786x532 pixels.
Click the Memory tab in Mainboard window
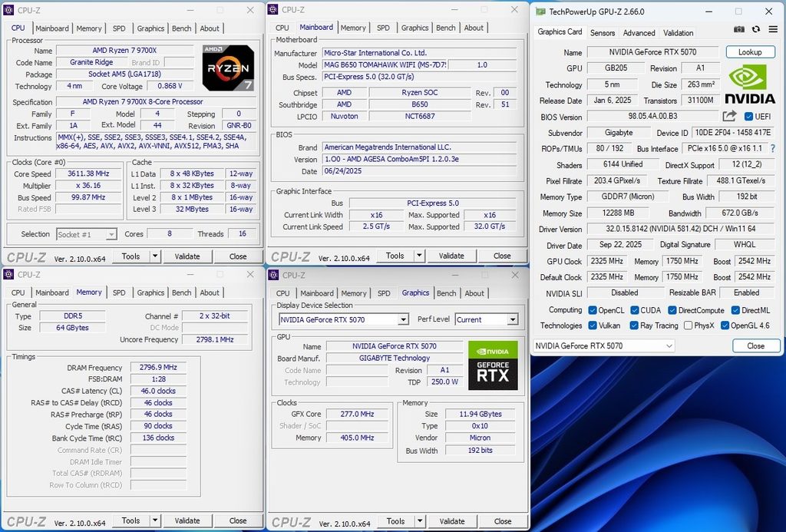coord(353,28)
